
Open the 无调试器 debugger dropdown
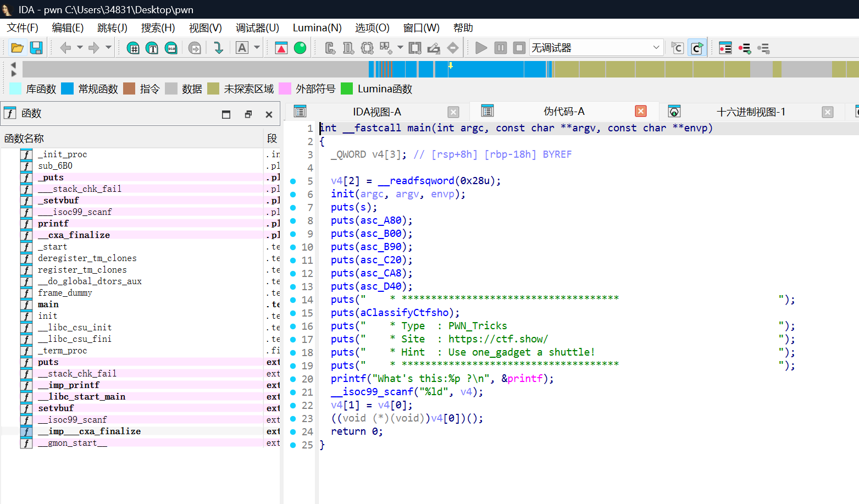click(596, 48)
